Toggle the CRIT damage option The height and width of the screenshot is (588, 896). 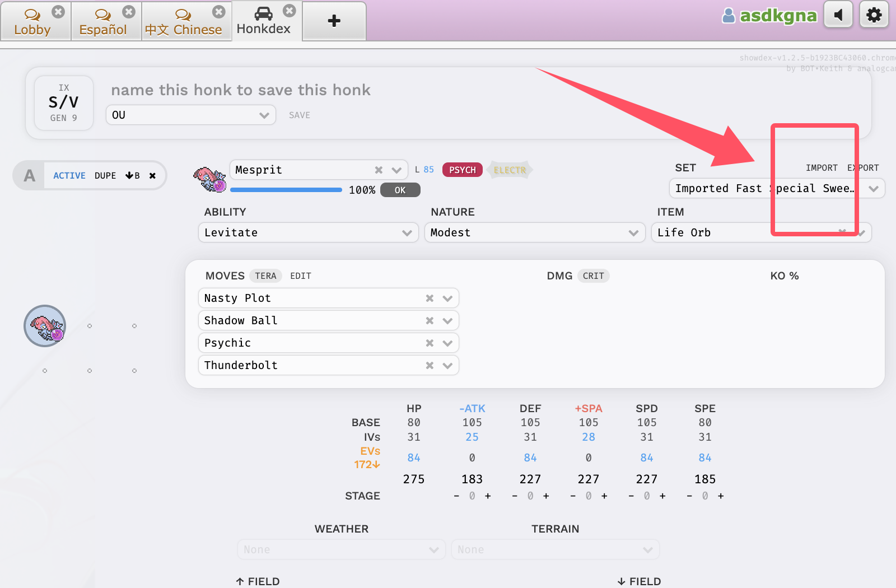point(593,276)
